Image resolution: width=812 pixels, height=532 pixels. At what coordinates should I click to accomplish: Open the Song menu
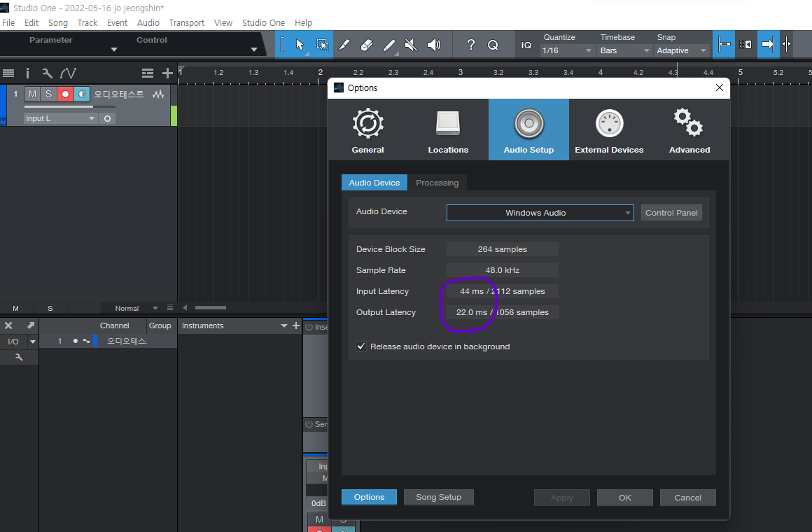pyautogui.click(x=58, y=23)
